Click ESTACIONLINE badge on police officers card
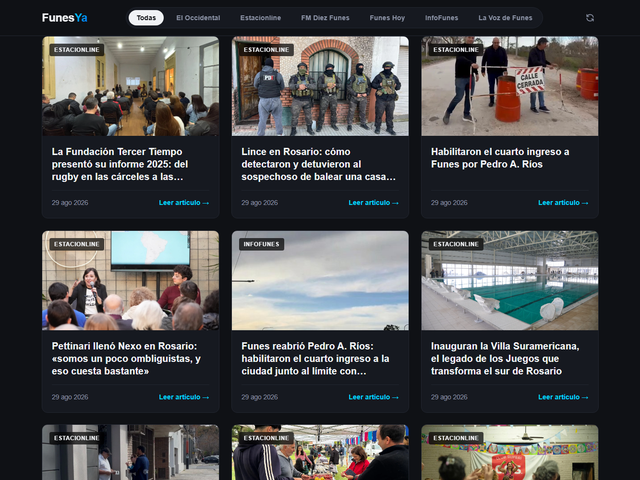The image size is (640, 480). tap(266, 50)
